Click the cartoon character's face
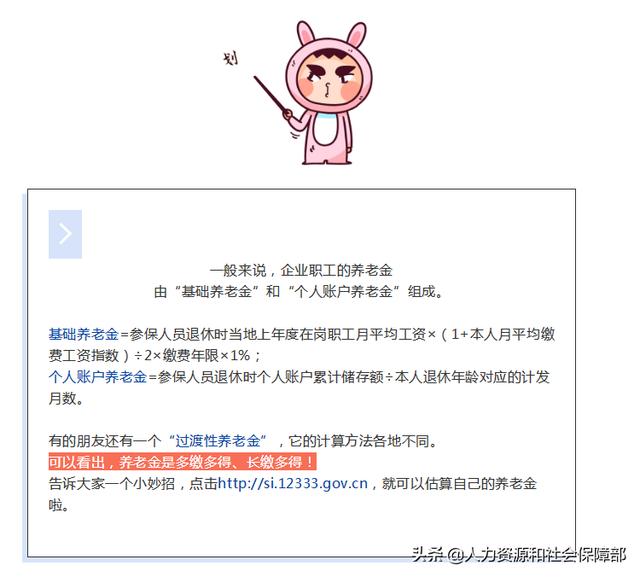 (x=329, y=81)
